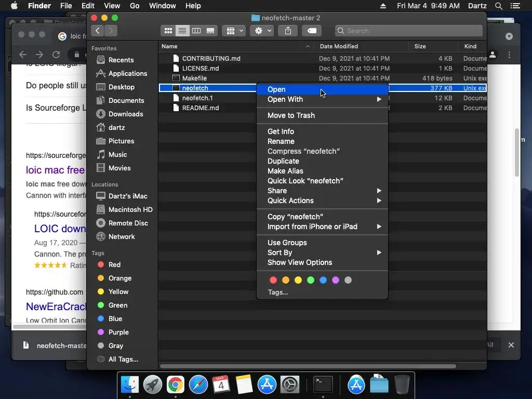Viewport: 532px width, 399px height.
Task: Go back in Finder navigation
Action: pos(97,31)
